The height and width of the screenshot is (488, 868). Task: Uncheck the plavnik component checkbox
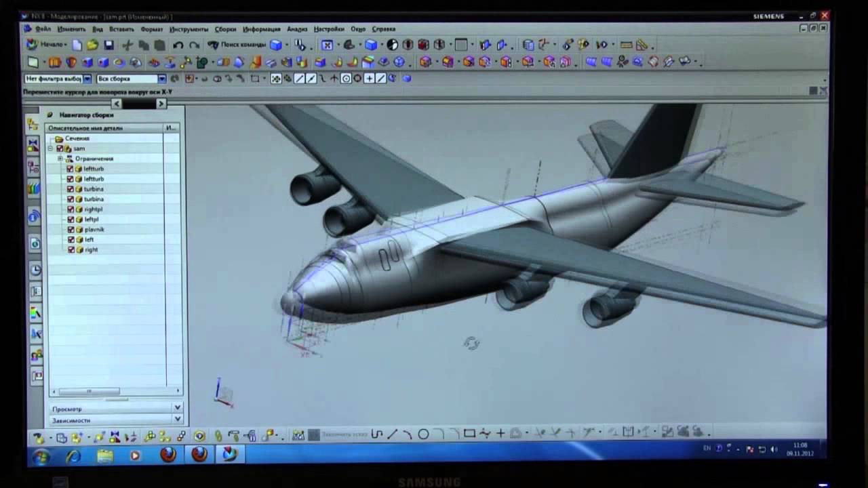click(x=70, y=230)
